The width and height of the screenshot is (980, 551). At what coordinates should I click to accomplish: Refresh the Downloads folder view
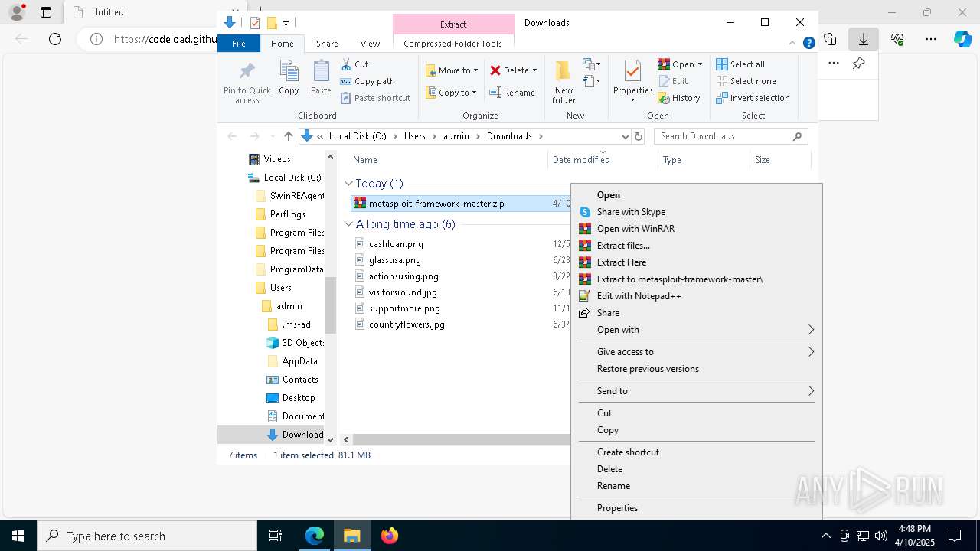click(x=639, y=136)
